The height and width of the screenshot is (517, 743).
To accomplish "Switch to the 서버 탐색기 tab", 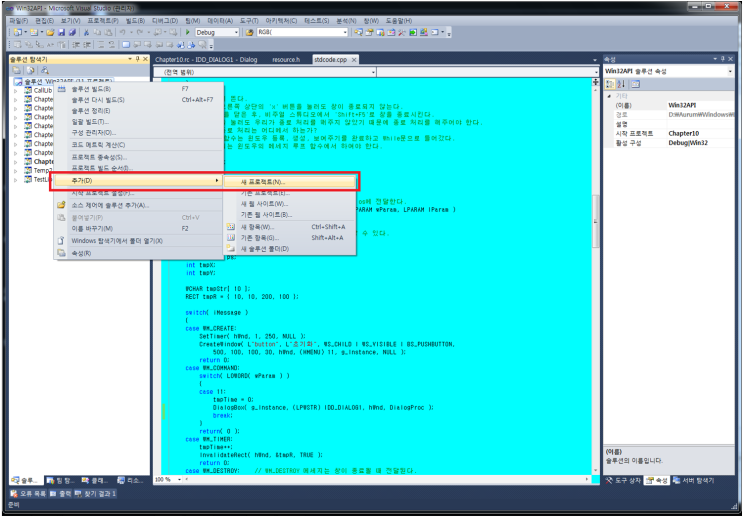I will click(x=693, y=481).
